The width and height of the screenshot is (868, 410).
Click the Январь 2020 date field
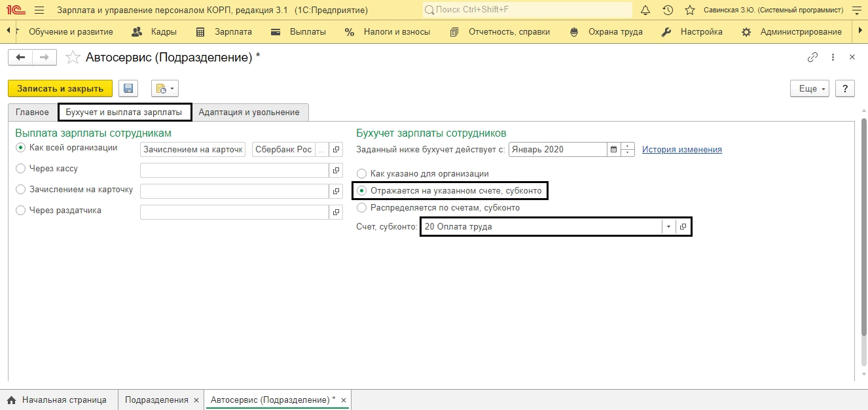pos(558,149)
